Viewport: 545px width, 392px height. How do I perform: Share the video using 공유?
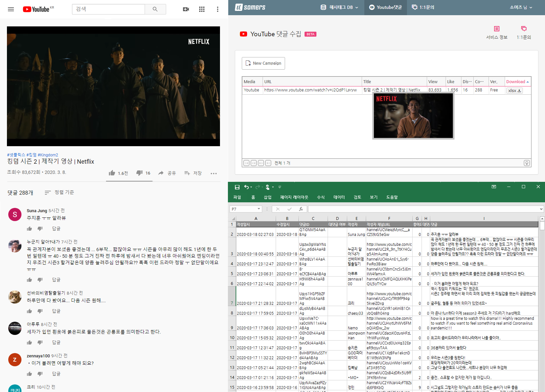(x=167, y=173)
